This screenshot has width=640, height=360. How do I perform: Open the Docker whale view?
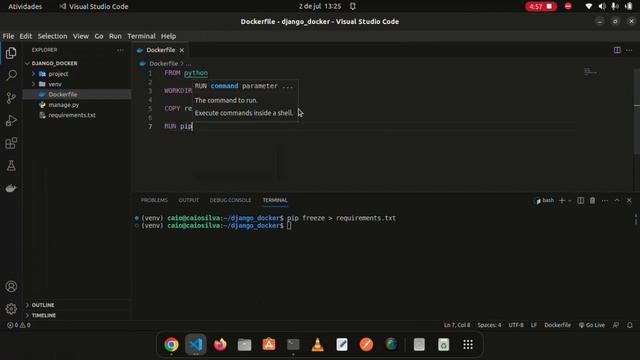(11, 188)
